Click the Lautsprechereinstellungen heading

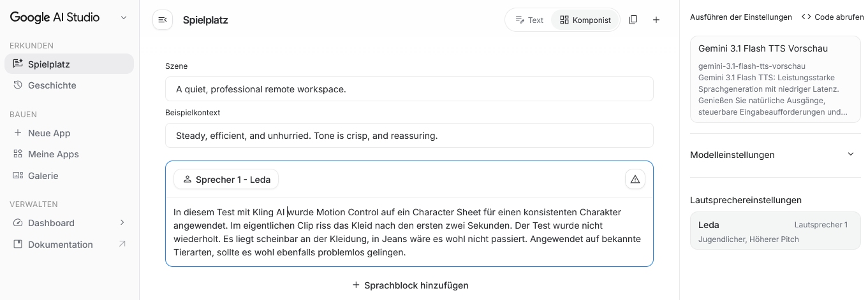coord(746,199)
